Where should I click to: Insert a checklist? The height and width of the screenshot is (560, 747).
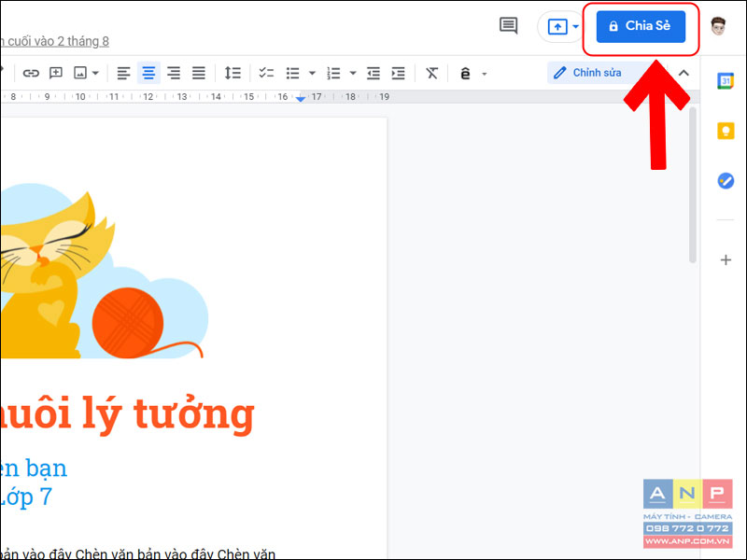[x=266, y=73]
